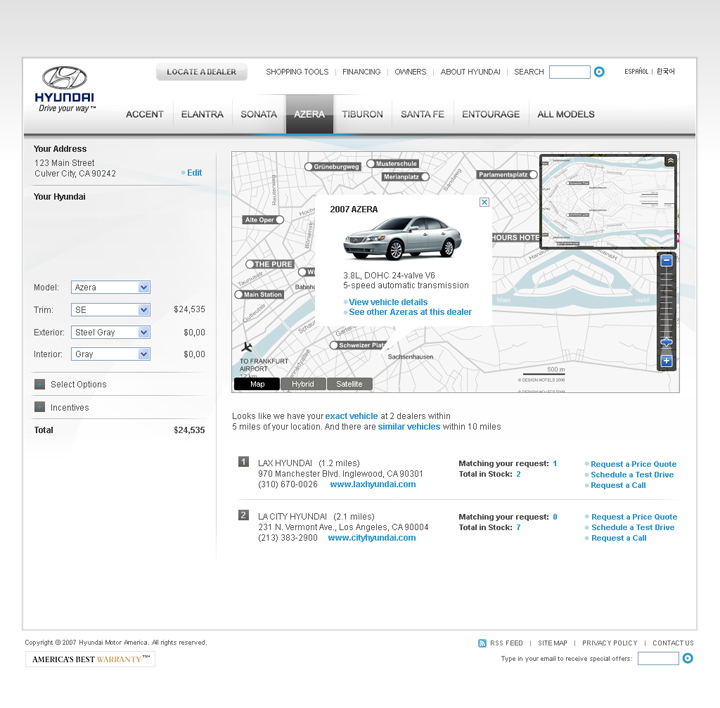This screenshot has width=720, height=708.
Task: Toggle the Incentives checkbox
Action: point(40,407)
